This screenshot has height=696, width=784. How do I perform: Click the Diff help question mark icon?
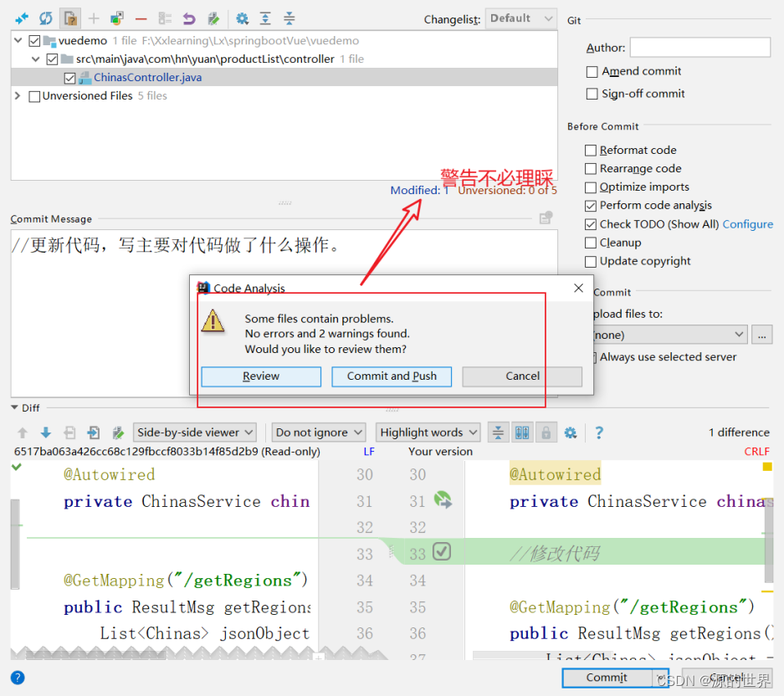(x=599, y=432)
